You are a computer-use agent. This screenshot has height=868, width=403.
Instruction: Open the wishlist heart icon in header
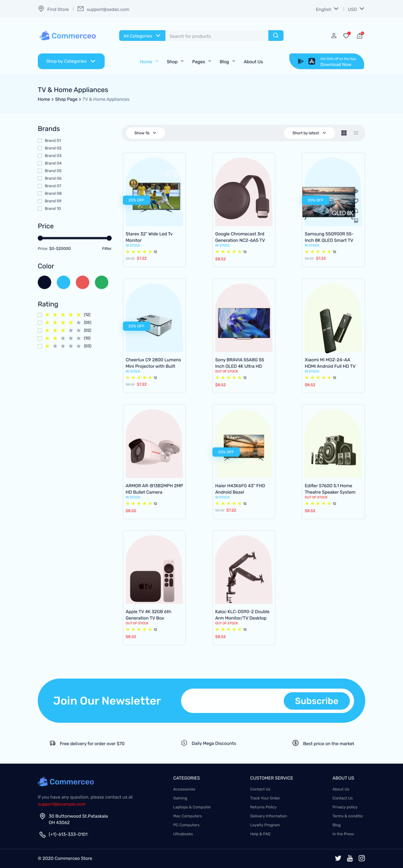point(346,36)
